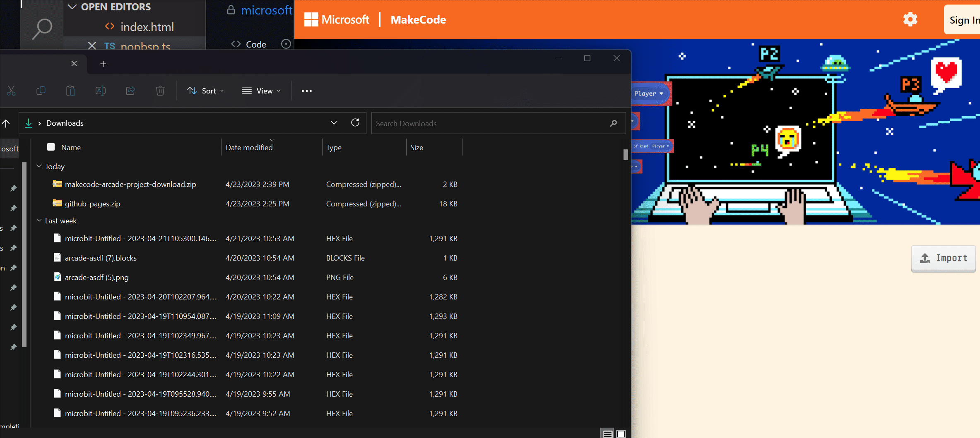This screenshot has height=438, width=980.
Task: Open the Sort dropdown menu
Action: coord(206,91)
